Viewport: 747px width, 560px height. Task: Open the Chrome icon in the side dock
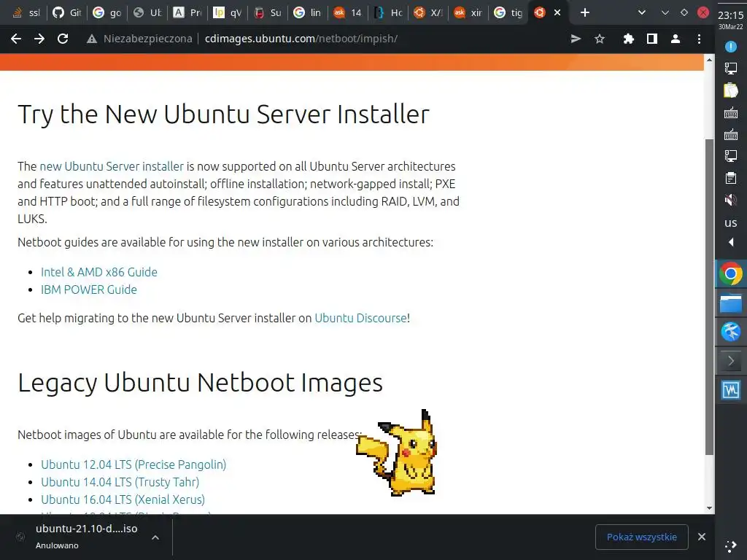pos(731,274)
